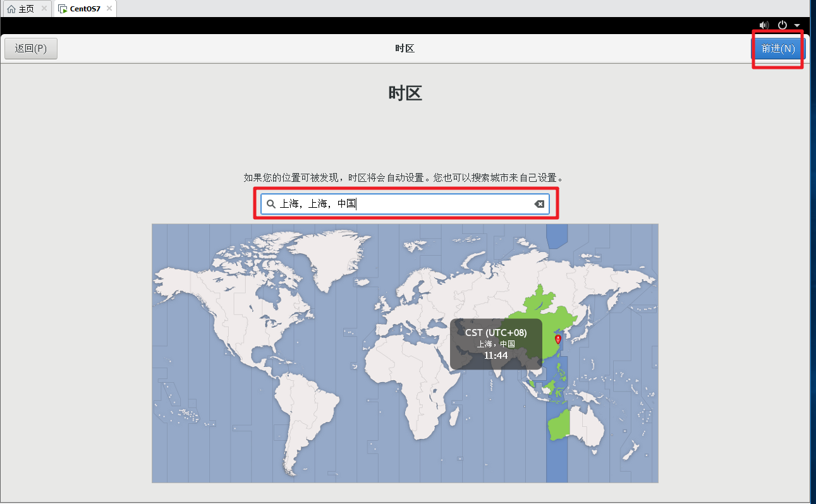Click the search magnifier icon
Viewport: 816px width, 504px height.
271,204
